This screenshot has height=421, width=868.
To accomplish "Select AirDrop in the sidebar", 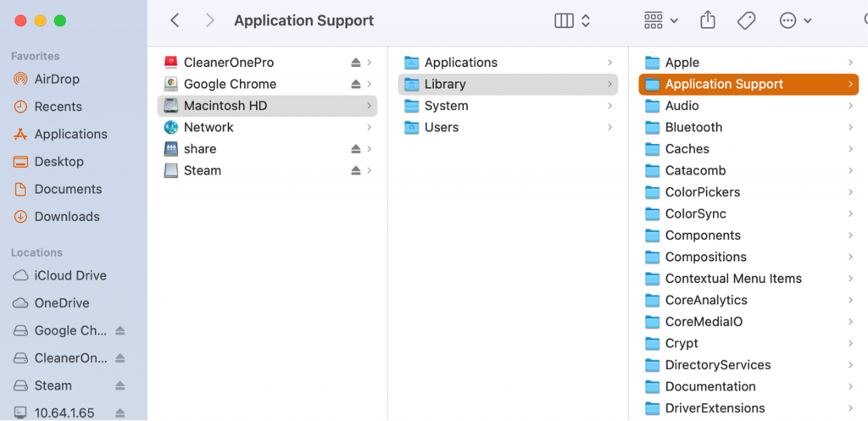I will tap(57, 79).
